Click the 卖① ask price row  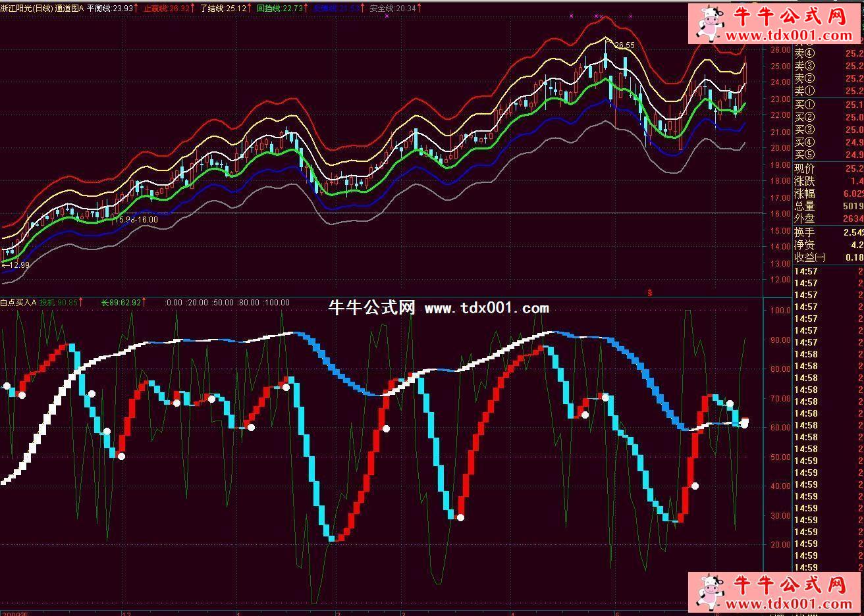[x=828, y=91]
